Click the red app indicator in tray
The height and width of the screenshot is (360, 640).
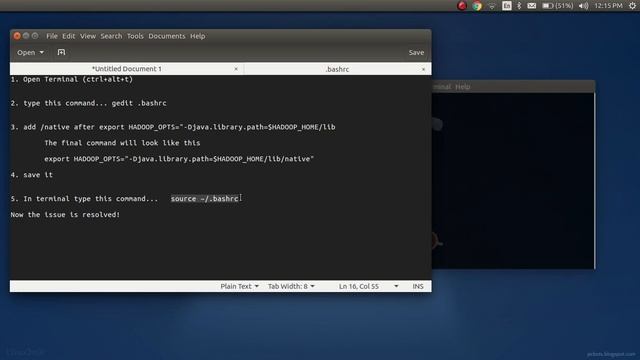coord(462,6)
